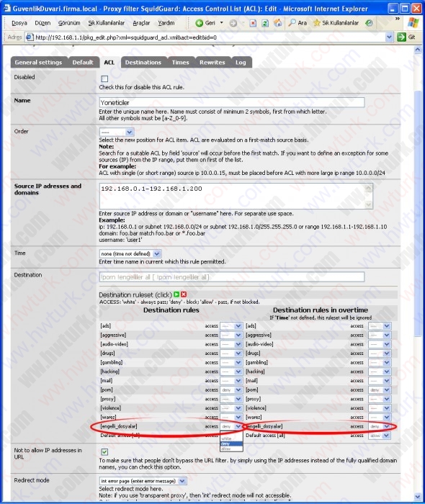Open Default access [all] dropdown in overtime

tap(380, 436)
